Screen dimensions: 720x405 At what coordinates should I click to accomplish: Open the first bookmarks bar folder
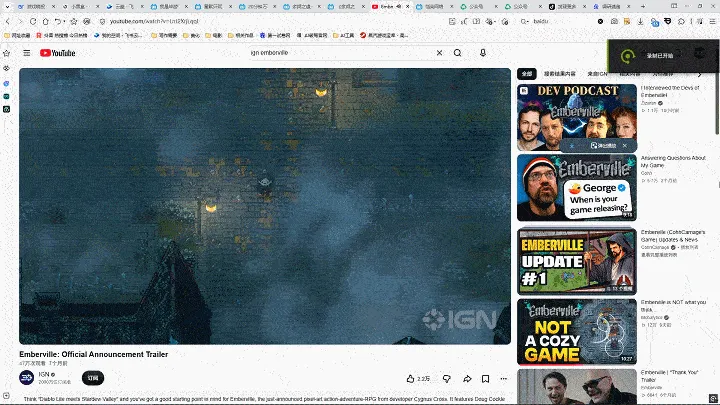pos(17,35)
